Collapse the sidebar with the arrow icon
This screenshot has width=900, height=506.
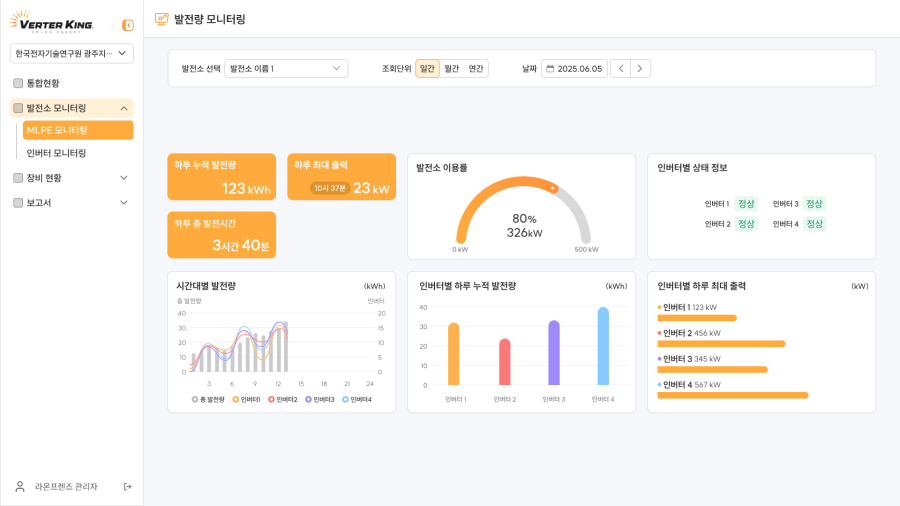point(128,25)
